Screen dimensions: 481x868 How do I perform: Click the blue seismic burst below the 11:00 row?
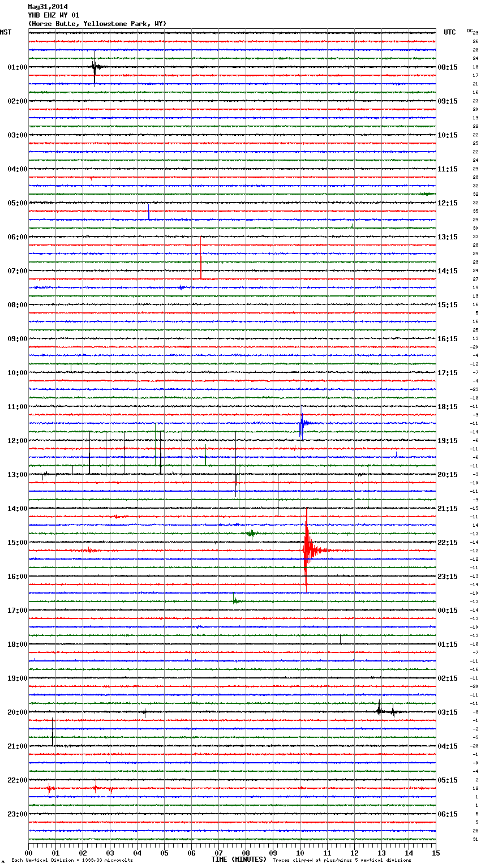click(x=306, y=423)
